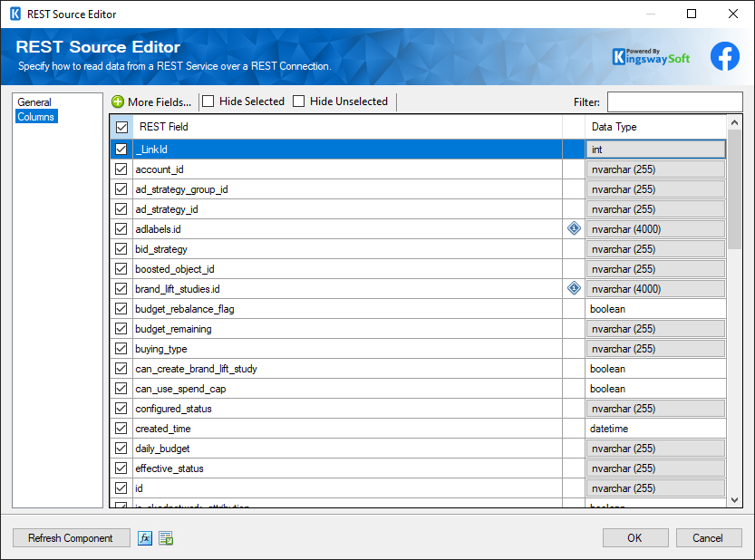Select the ad_strategy_id field name

pyautogui.click(x=167, y=209)
